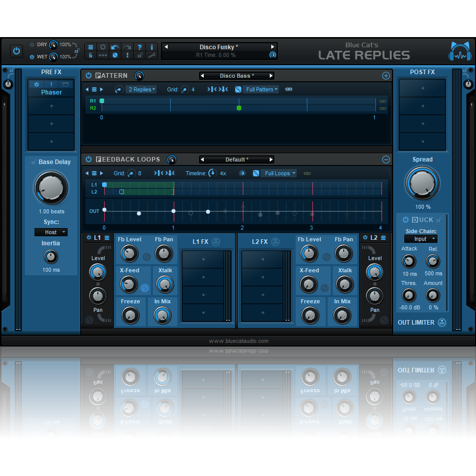Click the dice randomize icon in the Pattern section
The height and width of the screenshot is (476, 476).
tap(238, 89)
